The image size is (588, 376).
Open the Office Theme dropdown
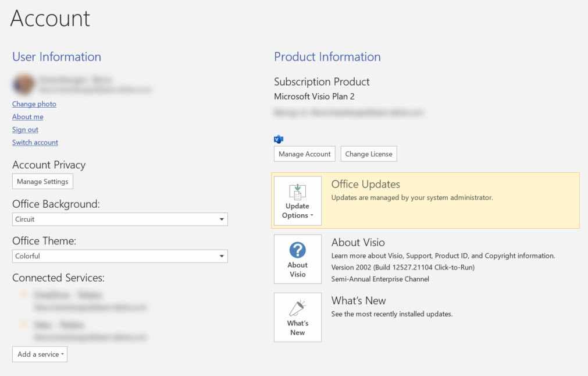click(222, 256)
